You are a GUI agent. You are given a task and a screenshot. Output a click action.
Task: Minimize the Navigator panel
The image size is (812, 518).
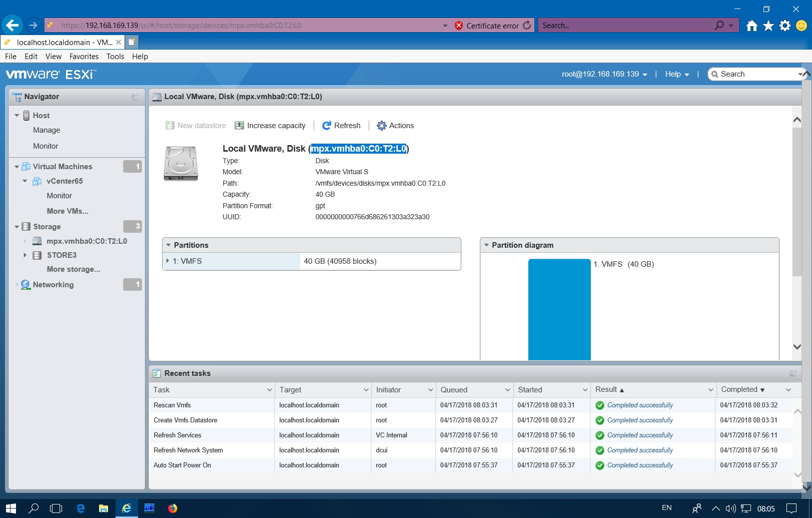pos(135,97)
